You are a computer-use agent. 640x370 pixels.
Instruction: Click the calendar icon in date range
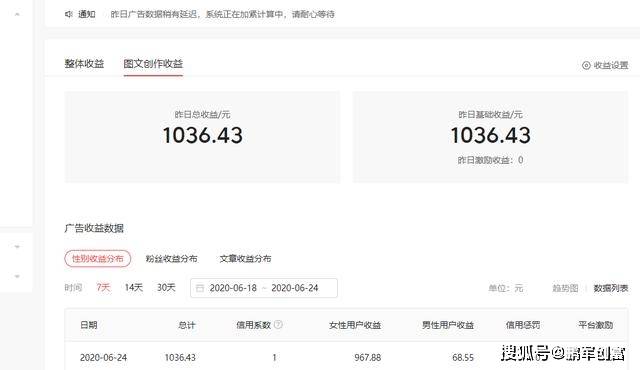(x=200, y=288)
